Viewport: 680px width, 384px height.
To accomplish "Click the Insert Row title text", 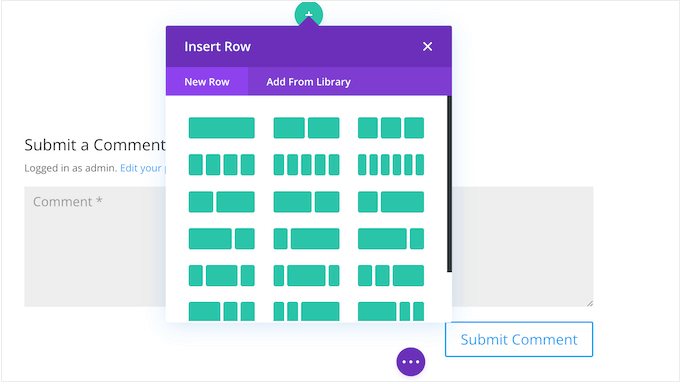I will pos(217,46).
